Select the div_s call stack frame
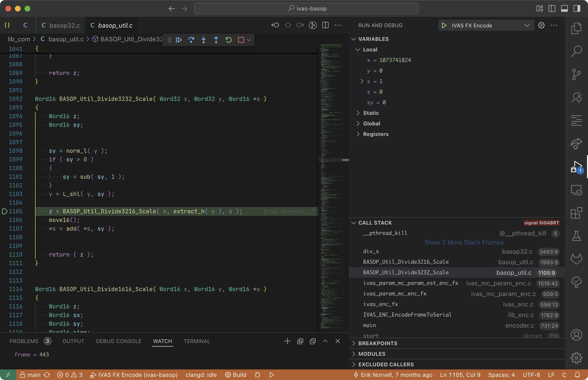588x380 pixels. (371, 251)
